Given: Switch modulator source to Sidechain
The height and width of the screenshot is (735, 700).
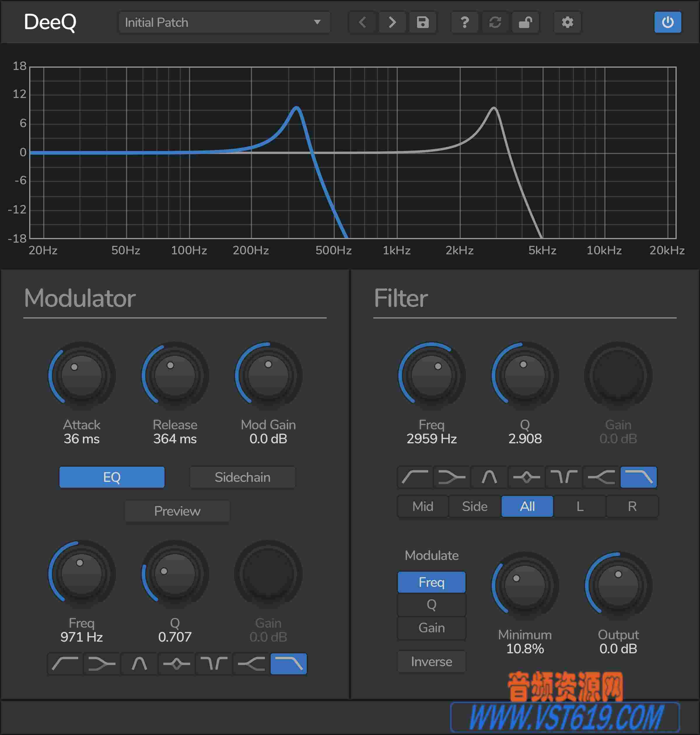Looking at the screenshot, I should pyautogui.click(x=243, y=477).
